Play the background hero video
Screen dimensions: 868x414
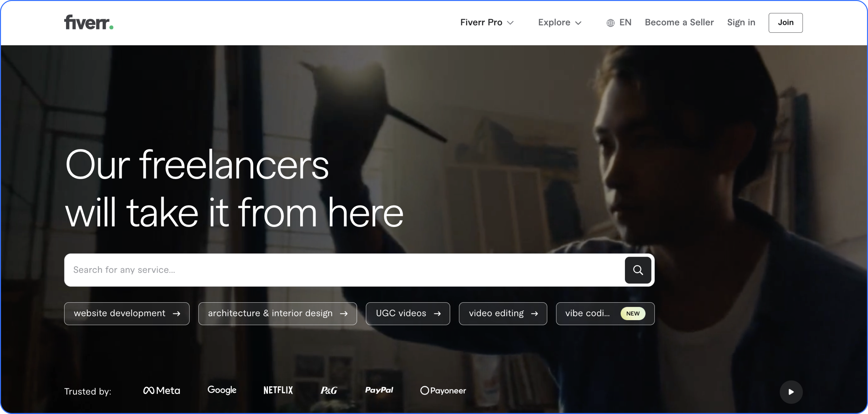tap(791, 392)
